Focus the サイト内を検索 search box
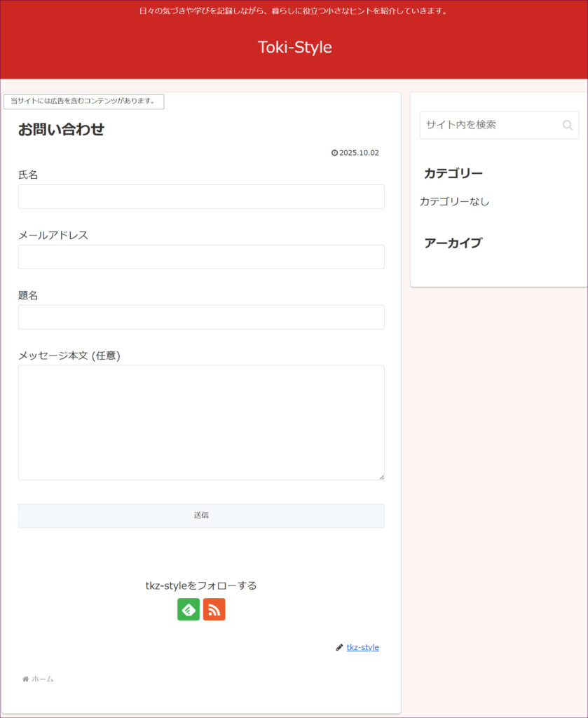Viewport: 588px width, 718px height. [491, 126]
